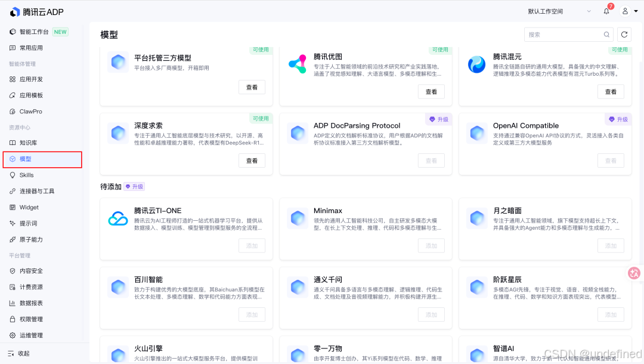Click 腾讯混元 blue swirl logo
644x364 pixels.
pos(477,64)
